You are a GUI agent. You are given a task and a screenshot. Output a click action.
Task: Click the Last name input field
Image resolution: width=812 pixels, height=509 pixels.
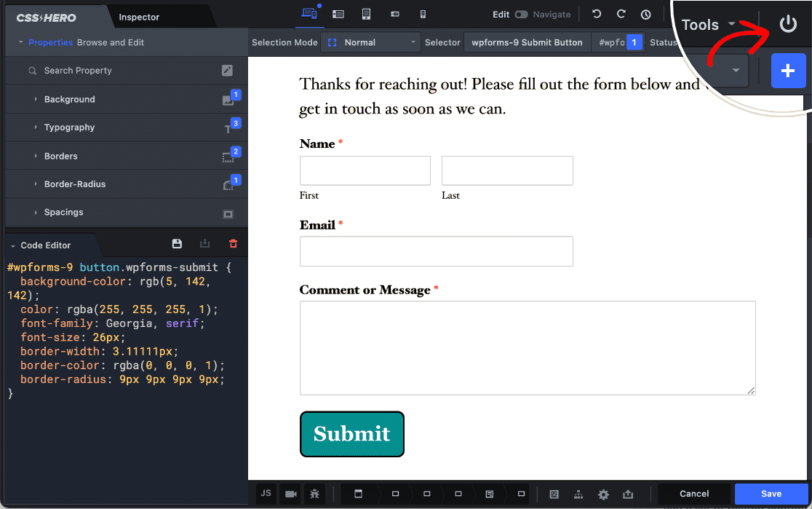point(508,170)
